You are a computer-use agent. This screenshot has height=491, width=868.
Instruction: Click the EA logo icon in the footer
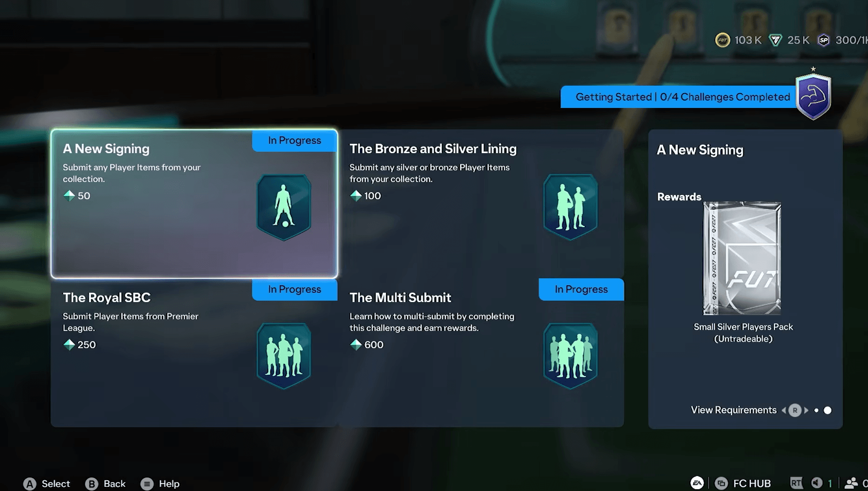click(697, 483)
